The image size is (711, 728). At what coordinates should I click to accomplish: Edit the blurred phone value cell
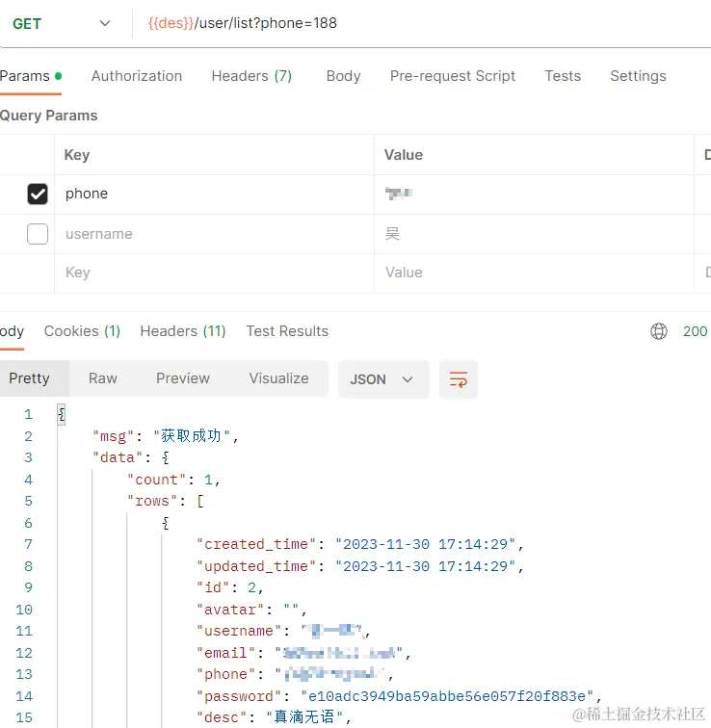tap(534, 195)
